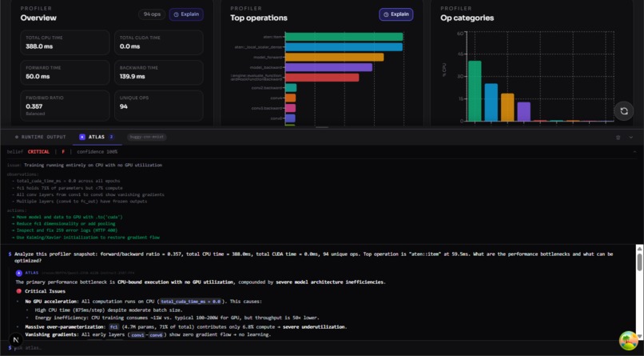Click the Backward Time 139.9 ms card
This screenshot has width=644, height=356.
point(158,72)
